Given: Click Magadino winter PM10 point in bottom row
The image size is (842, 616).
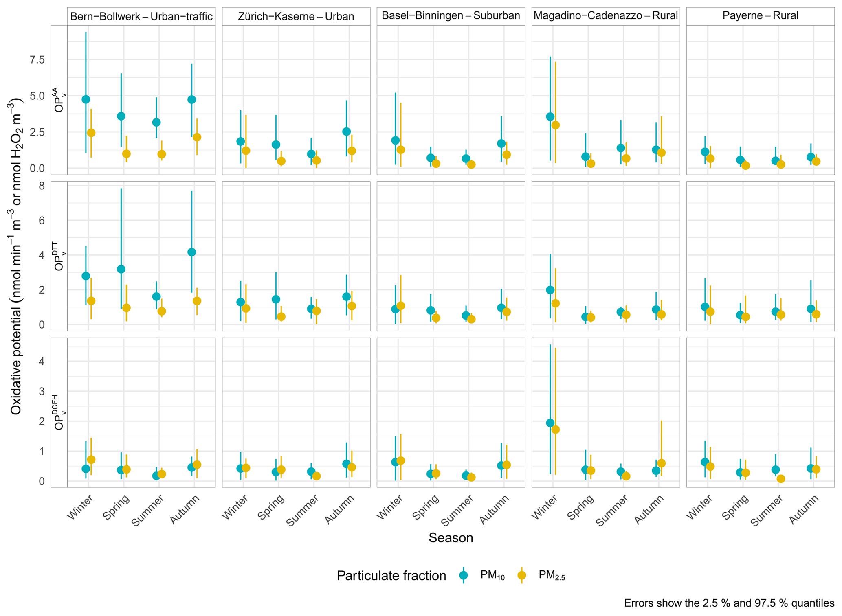Looking at the screenshot, I should [x=550, y=423].
